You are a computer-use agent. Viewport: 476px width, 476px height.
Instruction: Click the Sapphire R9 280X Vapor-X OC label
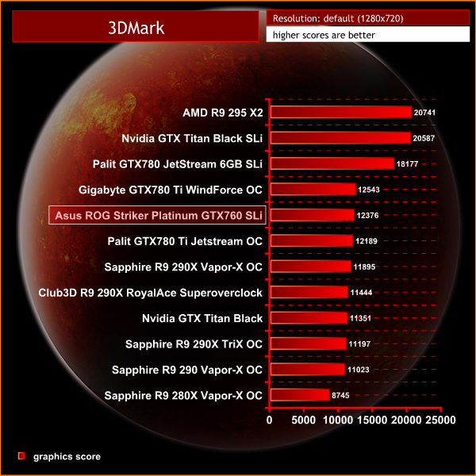[x=183, y=395]
